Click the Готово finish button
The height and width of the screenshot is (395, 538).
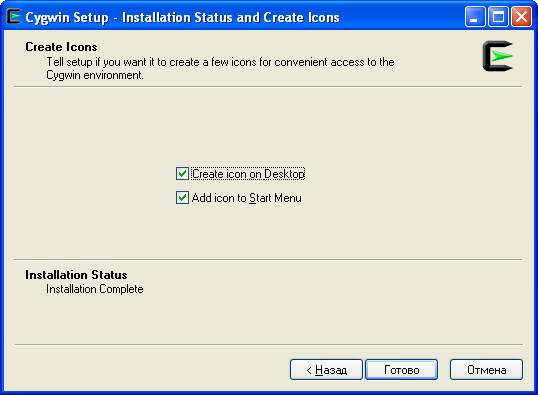(x=401, y=370)
